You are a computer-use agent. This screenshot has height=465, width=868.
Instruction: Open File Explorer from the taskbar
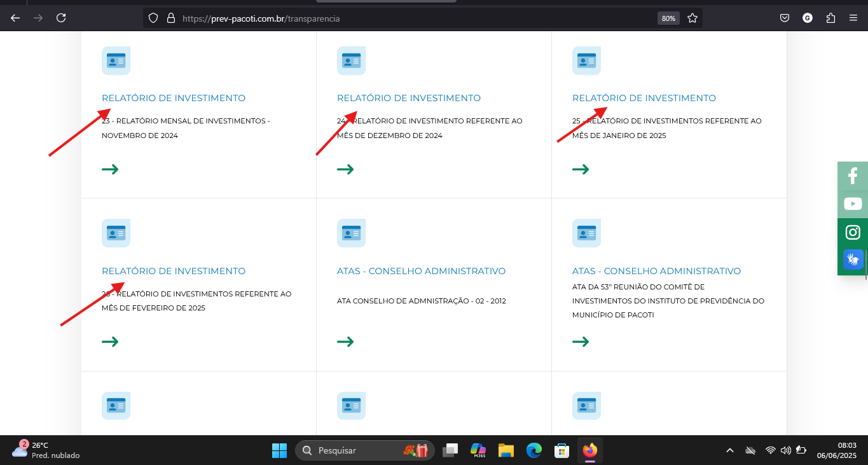[506, 450]
